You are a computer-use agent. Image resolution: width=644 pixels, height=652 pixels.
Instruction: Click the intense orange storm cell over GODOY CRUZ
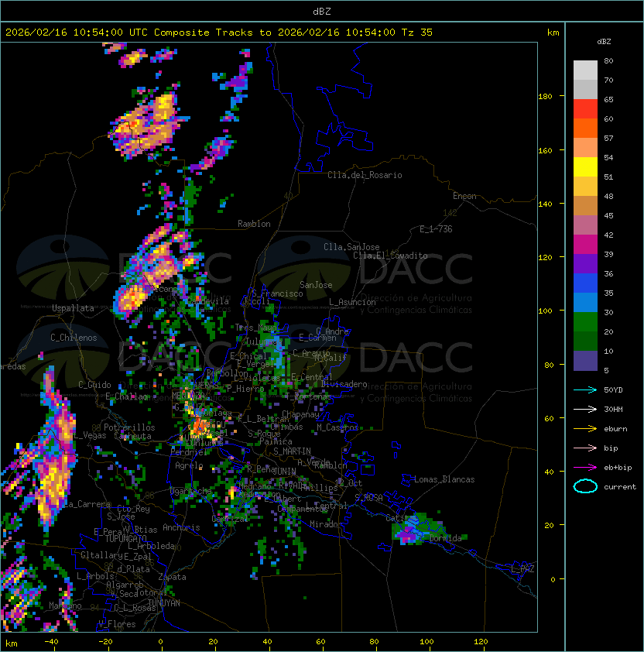click(x=201, y=427)
